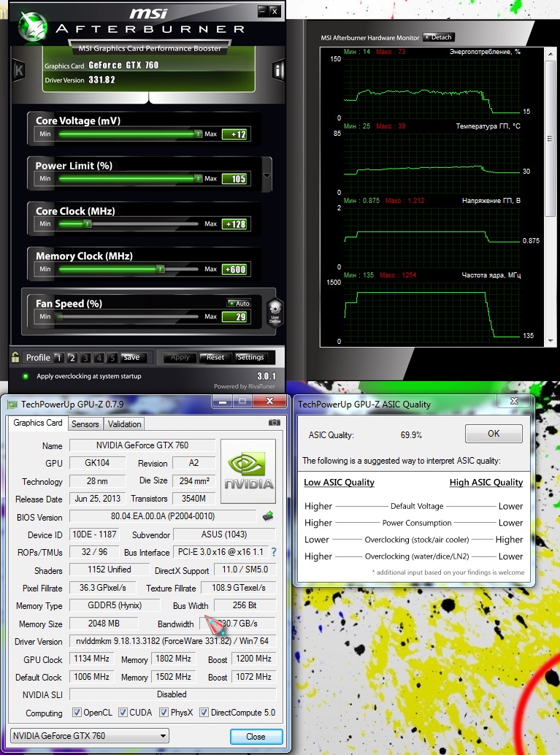This screenshot has height=755, width=560.
Task: Click the Subvendor ASUS (1043) field
Action: [x=224, y=534]
